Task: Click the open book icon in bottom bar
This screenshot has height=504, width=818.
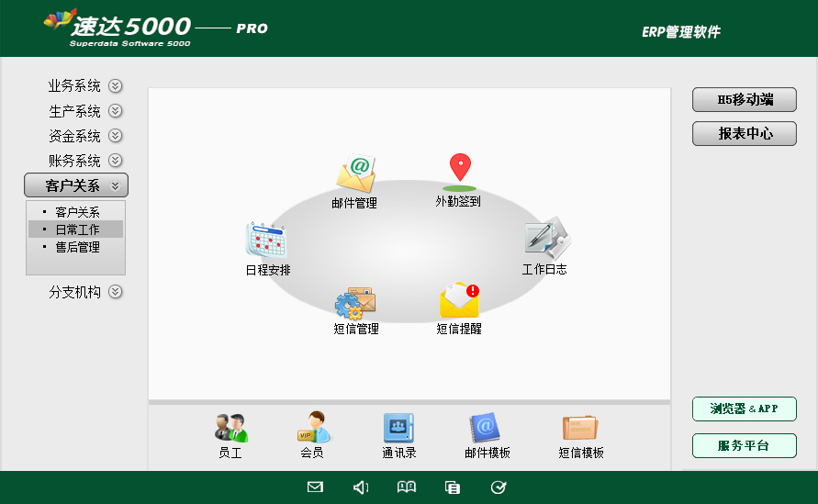Action: (x=407, y=487)
